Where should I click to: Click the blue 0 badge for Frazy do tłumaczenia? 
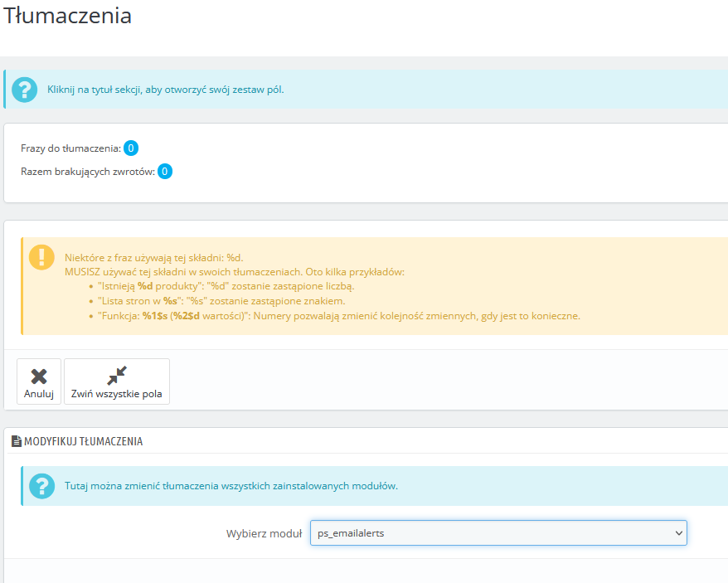pyautogui.click(x=131, y=148)
